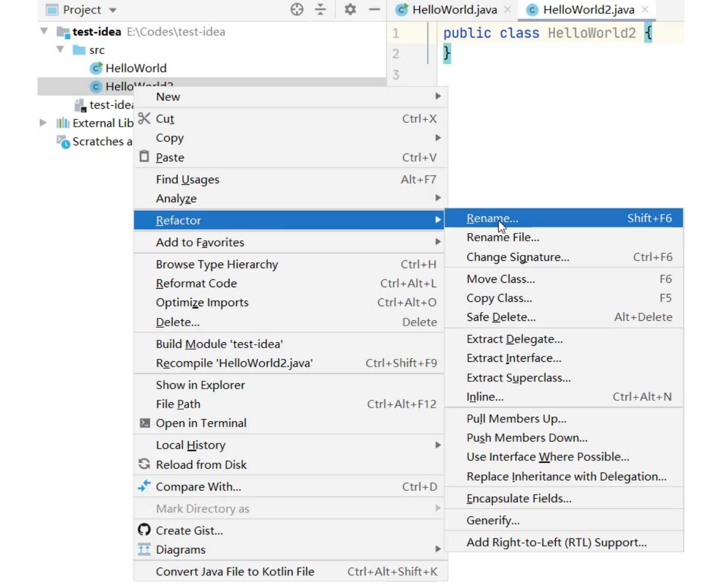Click the GitHub Create Gist icon
This screenshot has width=720, height=588.
pyautogui.click(x=144, y=529)
